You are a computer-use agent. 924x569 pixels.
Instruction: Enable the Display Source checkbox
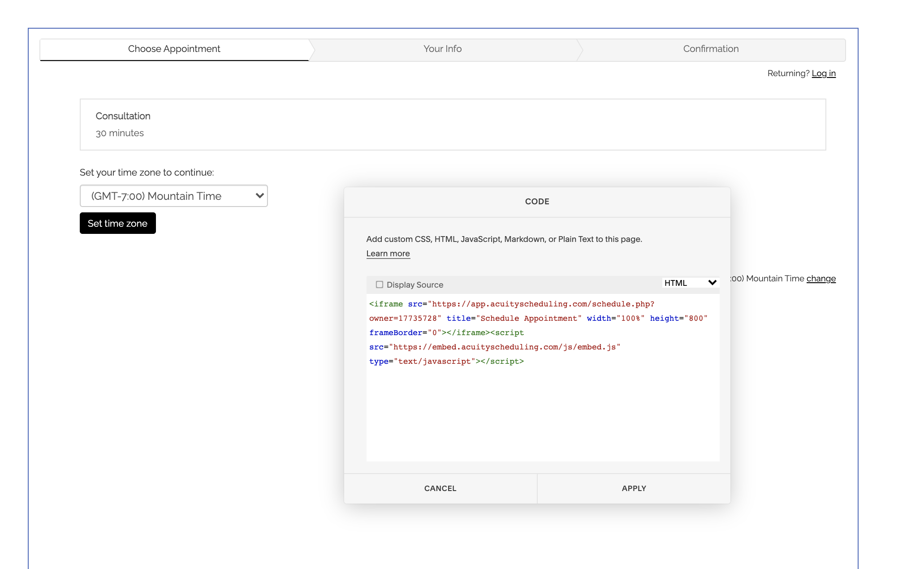click(x=380, y=284)
